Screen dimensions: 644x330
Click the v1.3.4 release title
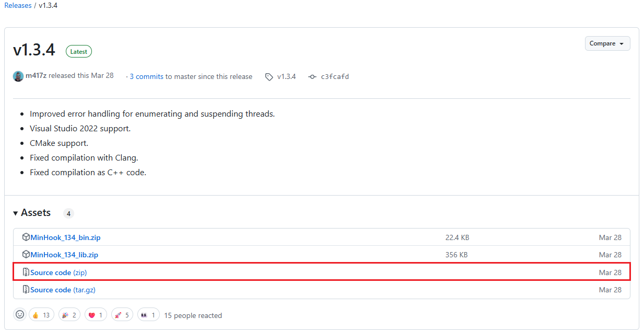tap(34, 50)
